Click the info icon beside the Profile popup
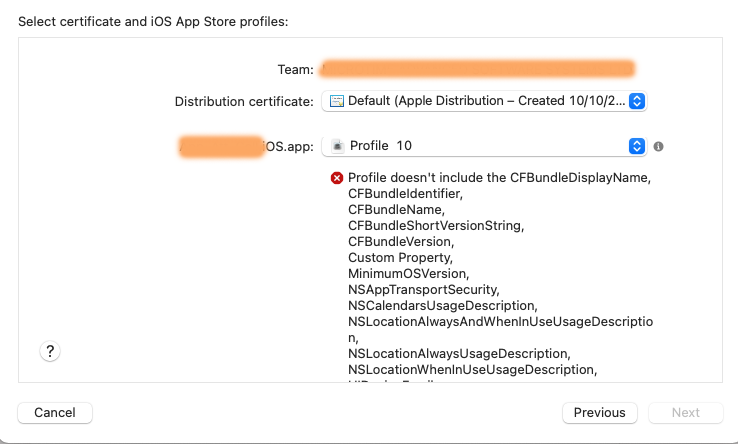 (658, 146)
